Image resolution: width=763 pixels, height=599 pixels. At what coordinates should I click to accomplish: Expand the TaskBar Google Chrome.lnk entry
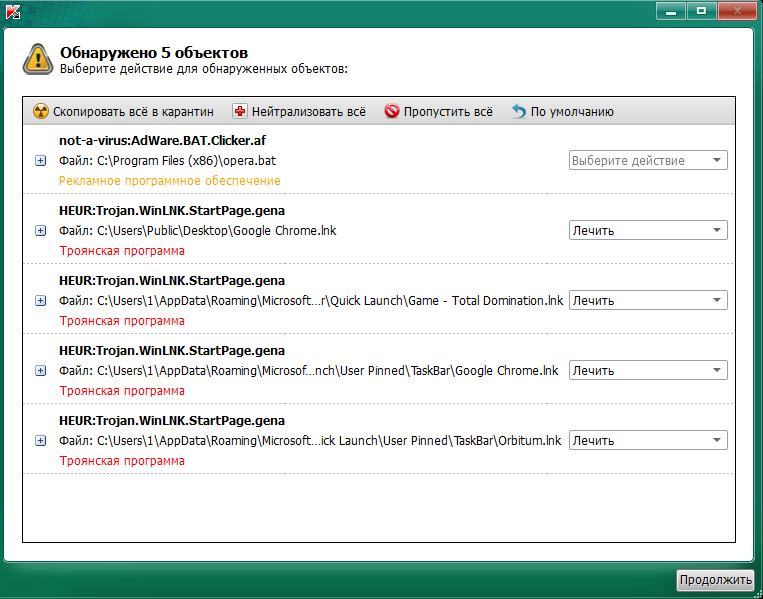pyautogui.click(x=41, y=371)
